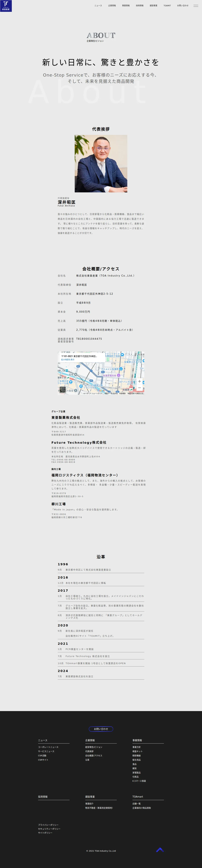
Task: Open the footer 事業紹介 link
Action: (x=89, y=804)
